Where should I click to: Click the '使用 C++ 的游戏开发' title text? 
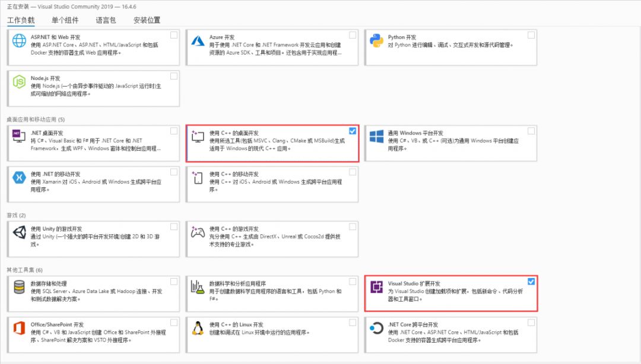pyautogui.click(x=234, y=229)
